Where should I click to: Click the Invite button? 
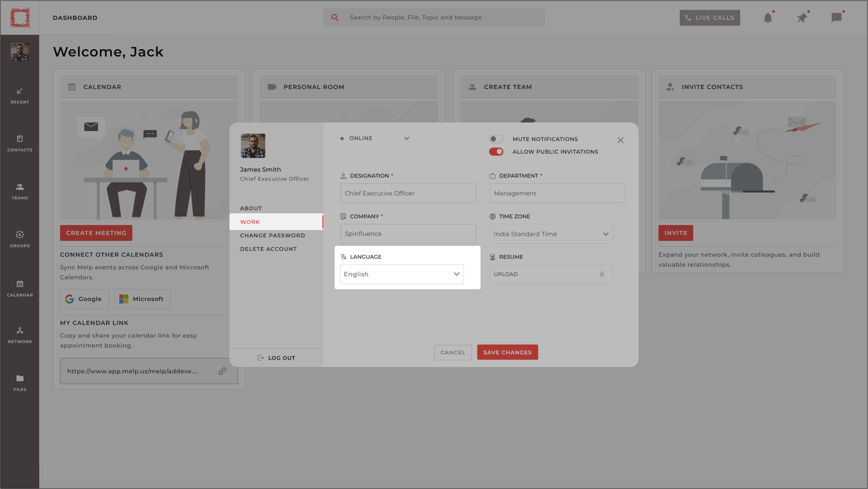coord(676,233)
